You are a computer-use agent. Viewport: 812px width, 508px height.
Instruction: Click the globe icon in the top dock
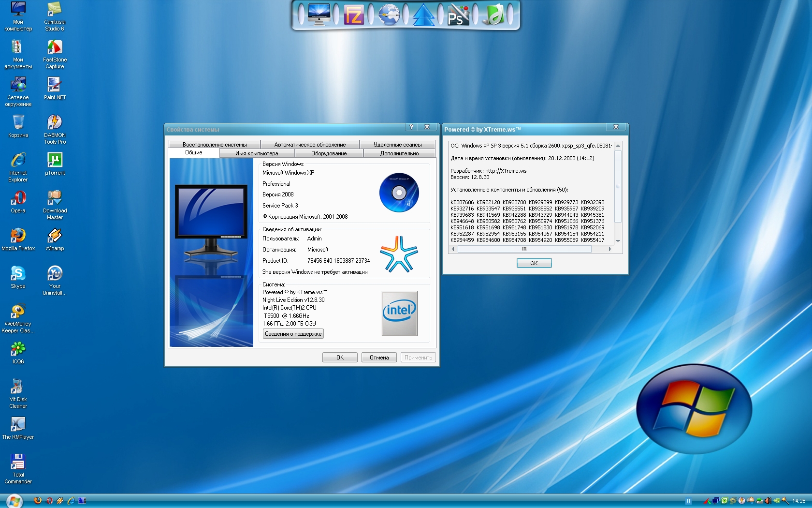pyautogui.click(x=389, y=15)
